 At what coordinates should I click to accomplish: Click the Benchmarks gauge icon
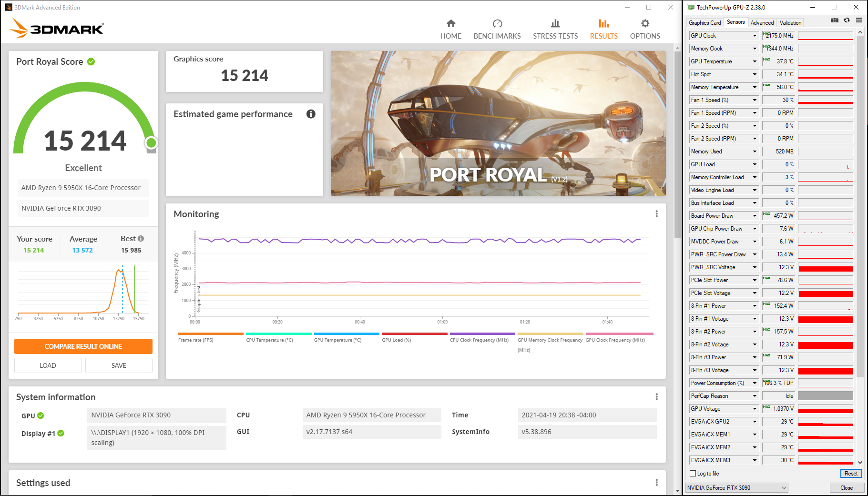tap(497, 23)
